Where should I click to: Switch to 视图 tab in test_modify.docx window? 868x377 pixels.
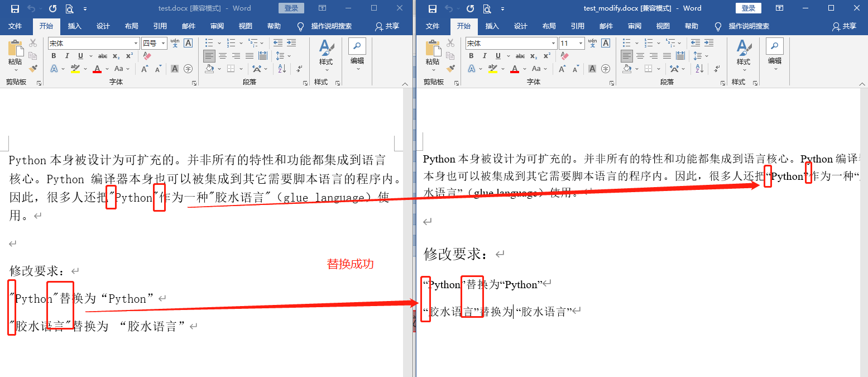tap(663, 26)
